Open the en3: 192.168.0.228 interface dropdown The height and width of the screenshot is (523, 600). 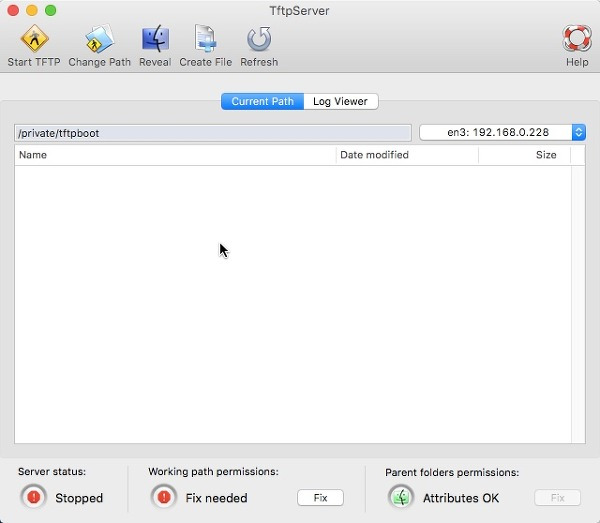tap(502, 132)
